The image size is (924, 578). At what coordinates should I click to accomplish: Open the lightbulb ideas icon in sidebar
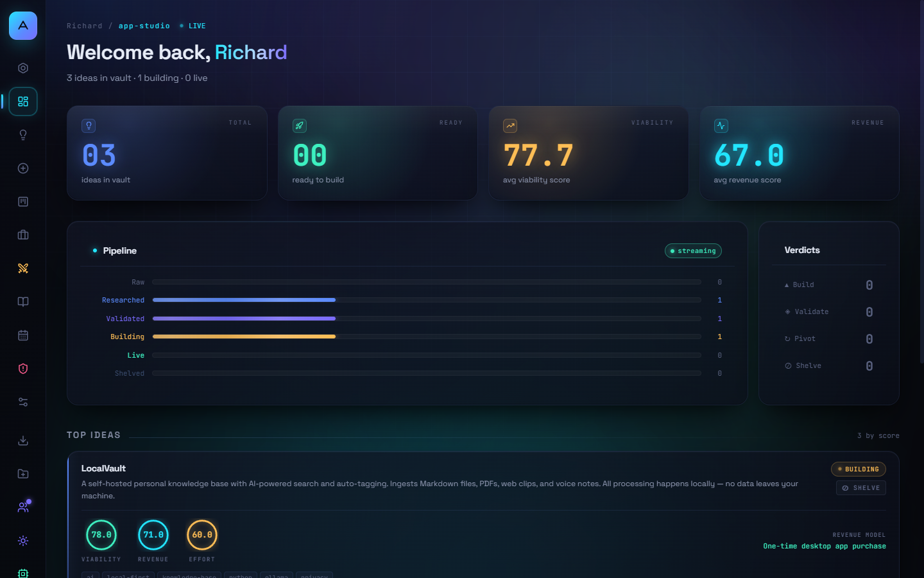pyautogui.click(x=23, y=135)
